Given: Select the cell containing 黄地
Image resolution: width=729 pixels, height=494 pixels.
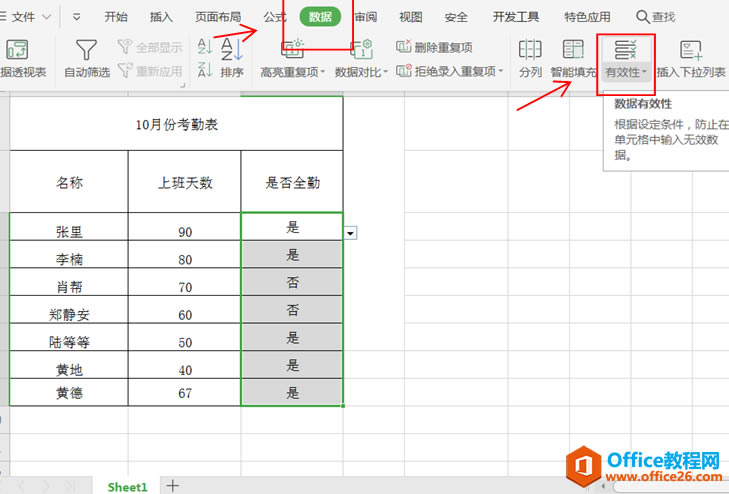Looking at the screenshot, I should (69, 365).
